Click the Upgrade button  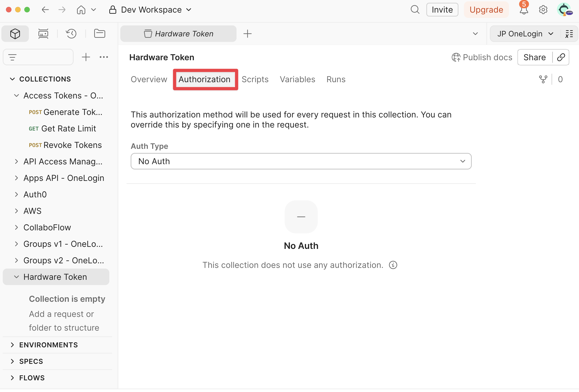(486, 10)
